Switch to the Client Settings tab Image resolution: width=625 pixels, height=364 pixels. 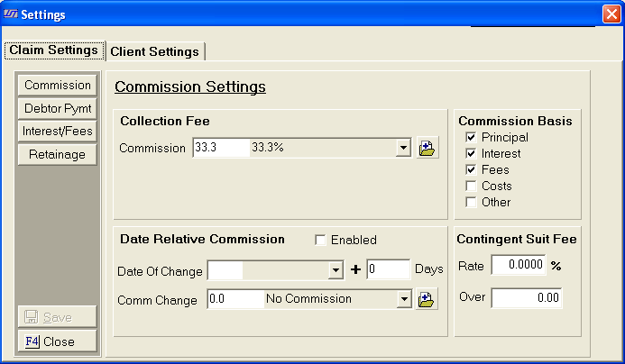pos(154,51)
